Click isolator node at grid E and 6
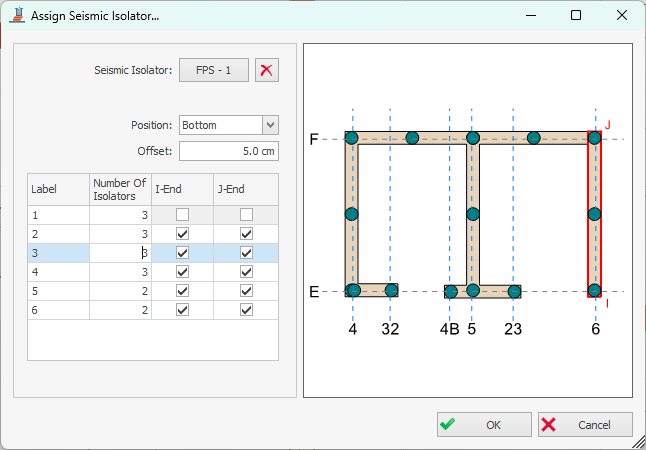The height and width of the screenshot is (450, 646). click(595, 291)
